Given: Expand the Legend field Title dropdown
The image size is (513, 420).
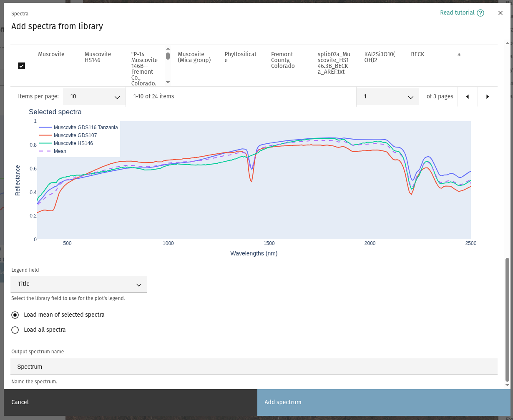Looking at the screenshot, I should click(x=79, y=284).
